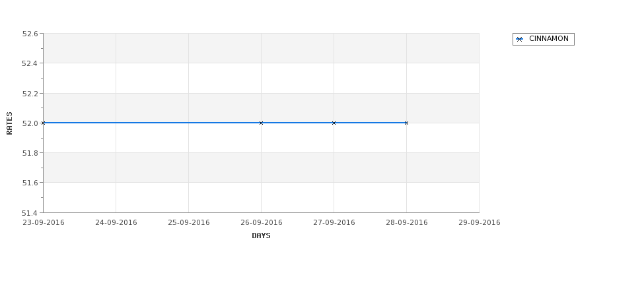644x283 pixels.
Task: Click the 25-09-2016 x-axis label
Action: click(188, 223)
